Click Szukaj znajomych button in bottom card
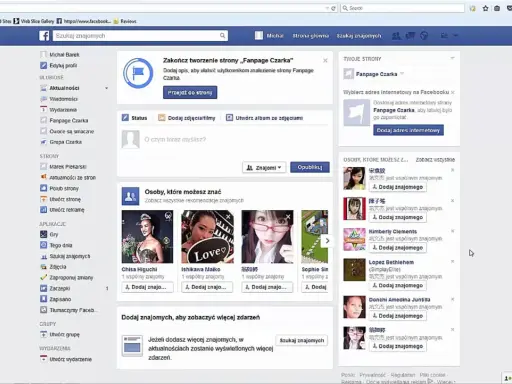Viewport: 512px width, 384px height. coord(302,340)
